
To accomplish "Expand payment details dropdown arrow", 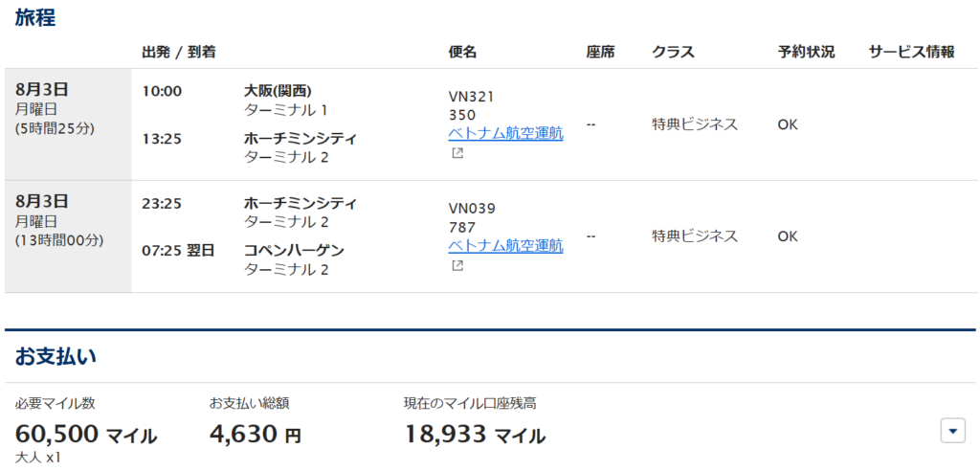I will 952,431.
